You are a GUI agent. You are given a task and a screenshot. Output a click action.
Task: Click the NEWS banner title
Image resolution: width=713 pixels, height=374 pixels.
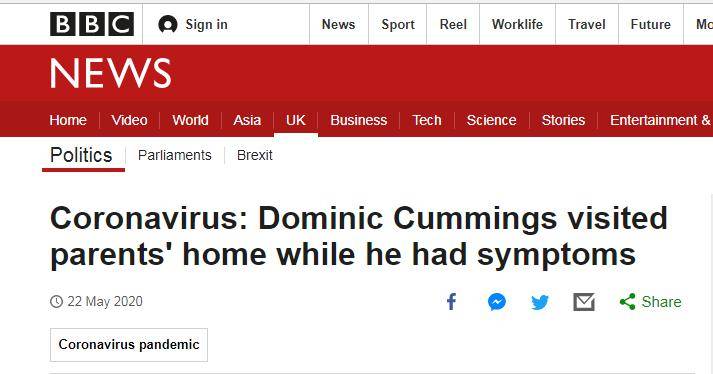point(110,73)
